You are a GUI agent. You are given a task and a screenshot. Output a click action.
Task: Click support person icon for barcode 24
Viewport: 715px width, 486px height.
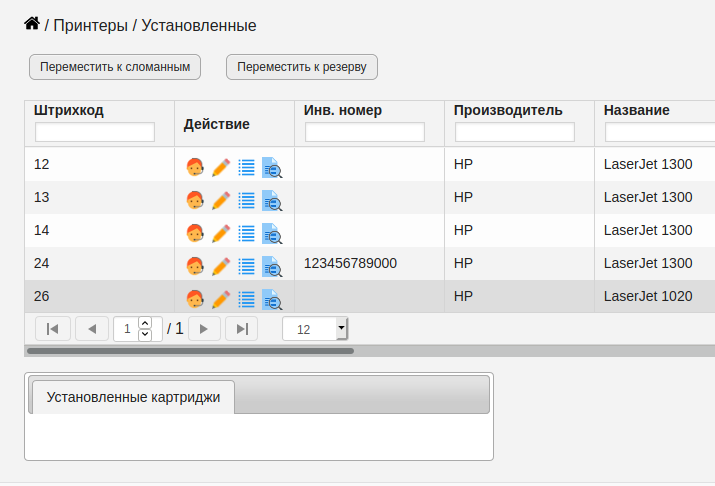pos(195,266)
